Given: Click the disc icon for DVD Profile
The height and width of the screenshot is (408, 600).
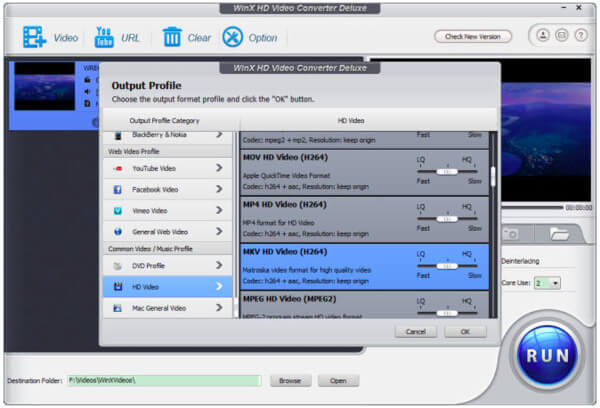Looking at the screenshot, I should (x=118, y=266).
